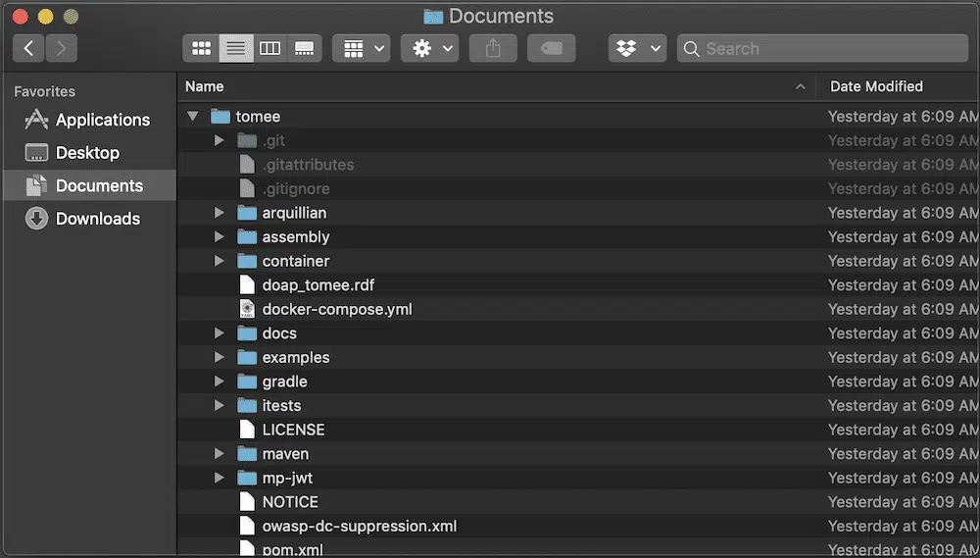Open the Dropbox dropdown menu
980x558 pixels.
coord(637,48)
